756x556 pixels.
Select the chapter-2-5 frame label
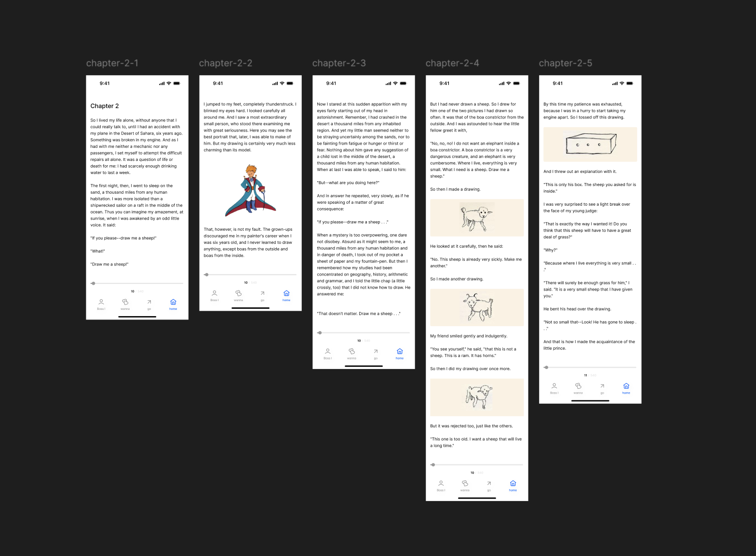pyautogui.click(x=566, y=63)
